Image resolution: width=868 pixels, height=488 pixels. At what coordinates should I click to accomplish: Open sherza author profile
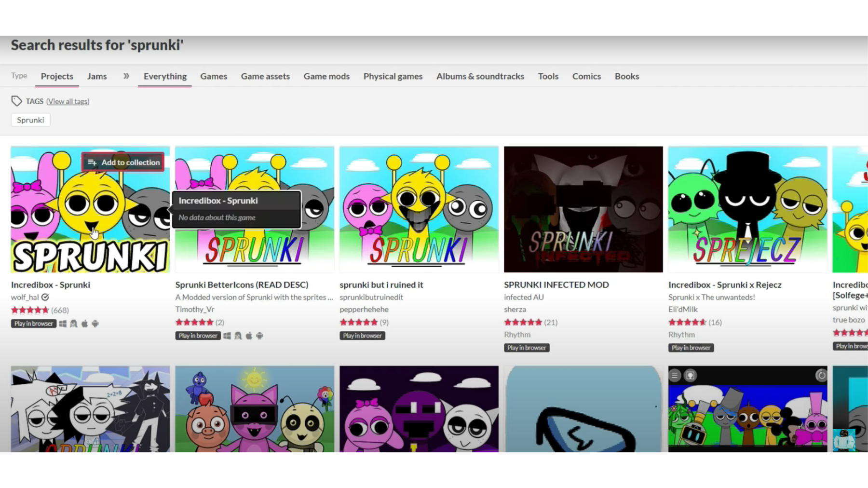pyautogui.click(x=515, y=309)
